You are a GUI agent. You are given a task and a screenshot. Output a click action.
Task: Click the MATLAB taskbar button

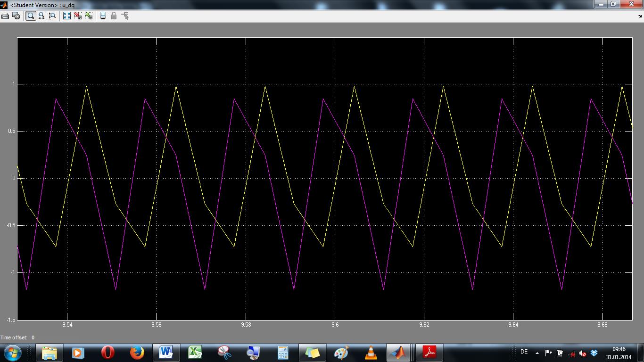pyautogui.click(x=398, y=352)
